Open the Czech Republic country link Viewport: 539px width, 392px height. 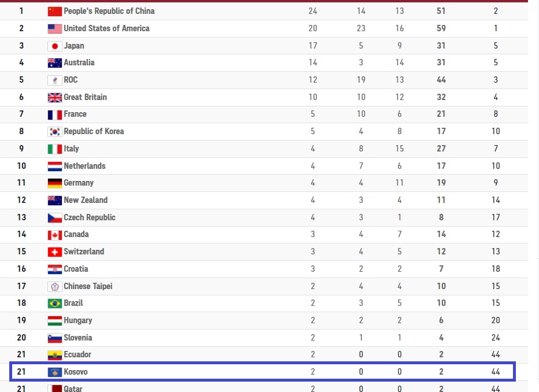[90, 217]
